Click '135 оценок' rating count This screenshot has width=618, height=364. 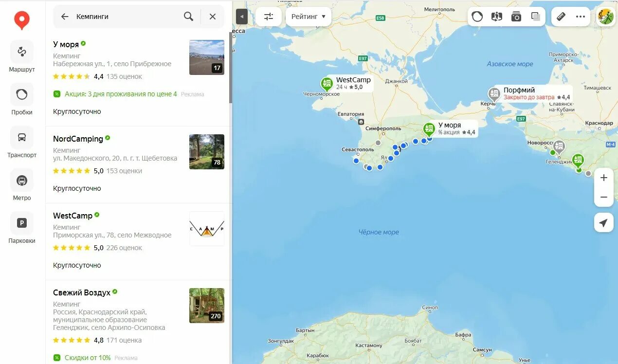[x=124, y=76]
